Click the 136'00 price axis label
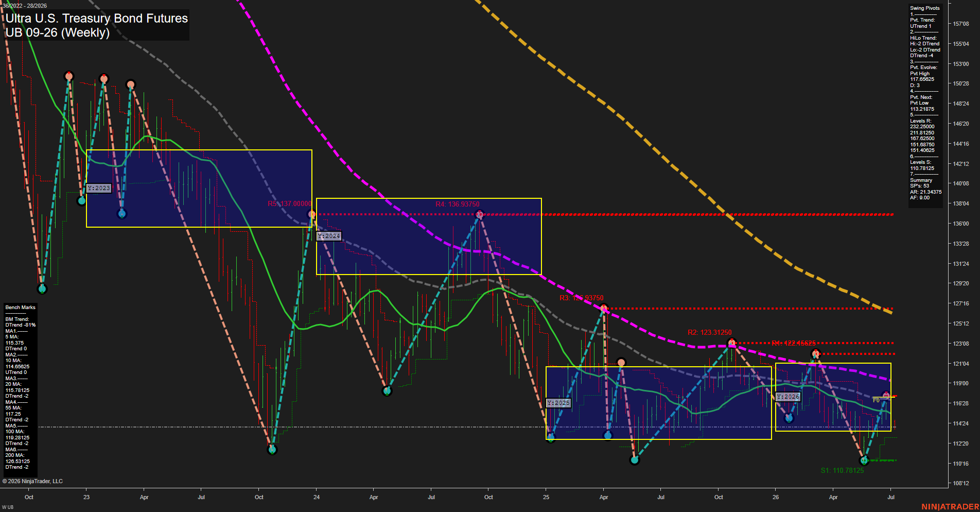 961,224
